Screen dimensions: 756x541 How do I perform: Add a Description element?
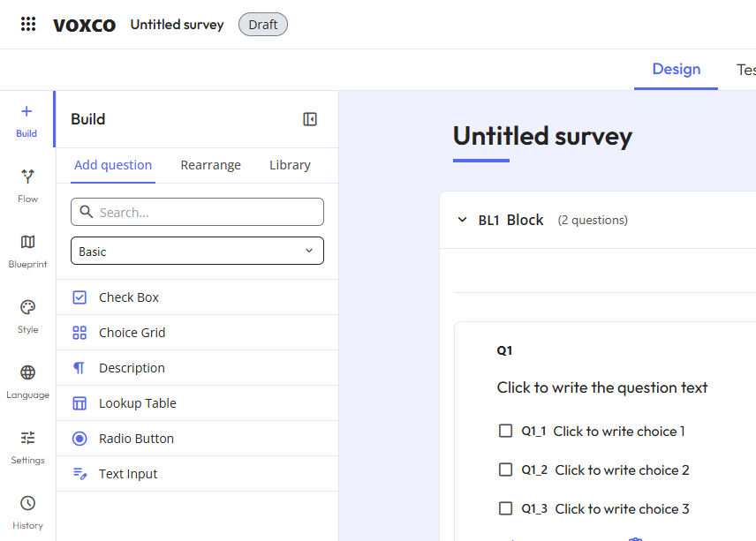click(197, 368)
